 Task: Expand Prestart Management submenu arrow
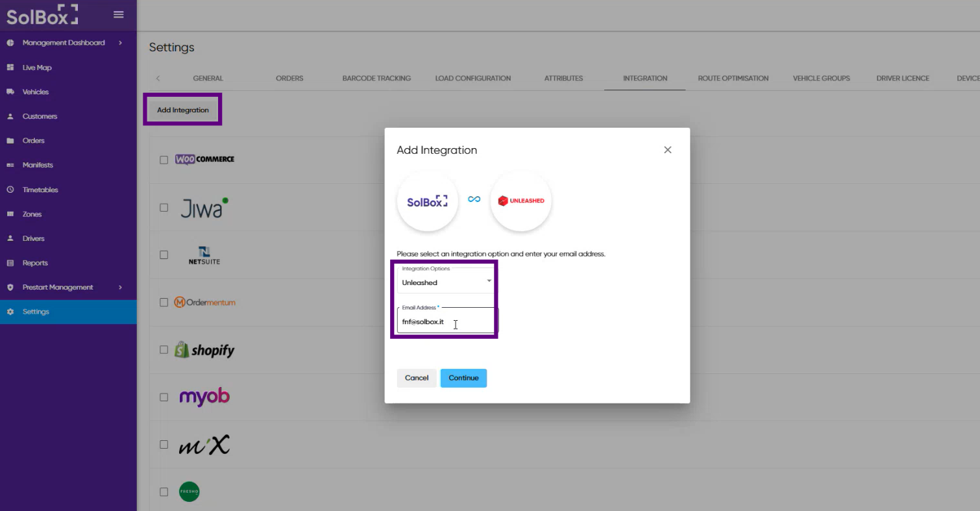(121, 288)
